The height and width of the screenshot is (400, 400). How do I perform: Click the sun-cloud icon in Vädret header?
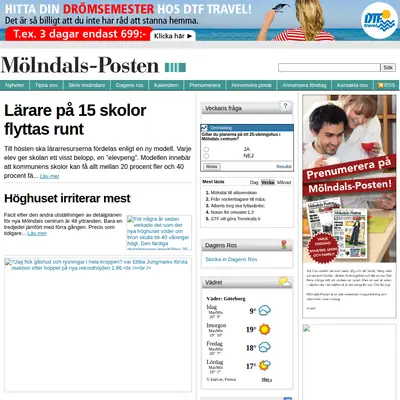285,282
